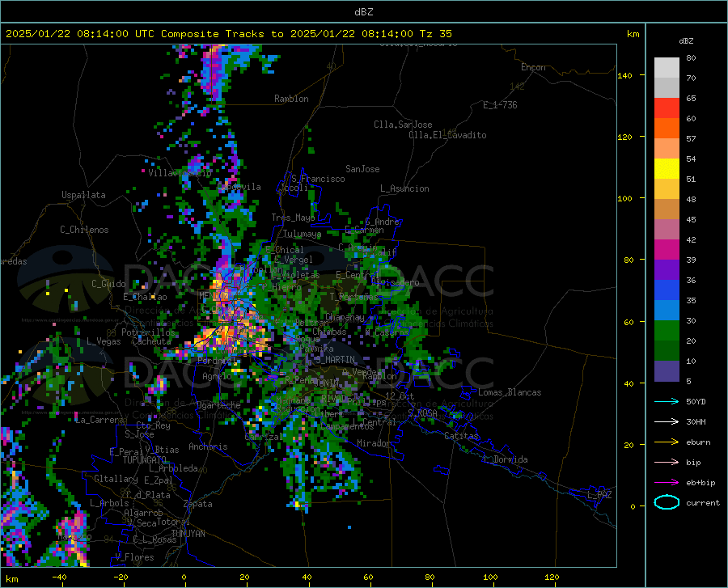Click the 'dBZ' title at window top

pyautogui.click(x=363, y=12)
